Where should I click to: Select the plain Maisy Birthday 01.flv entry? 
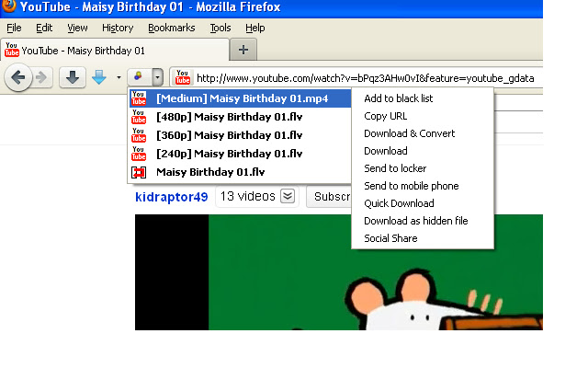tap(241, 172)
